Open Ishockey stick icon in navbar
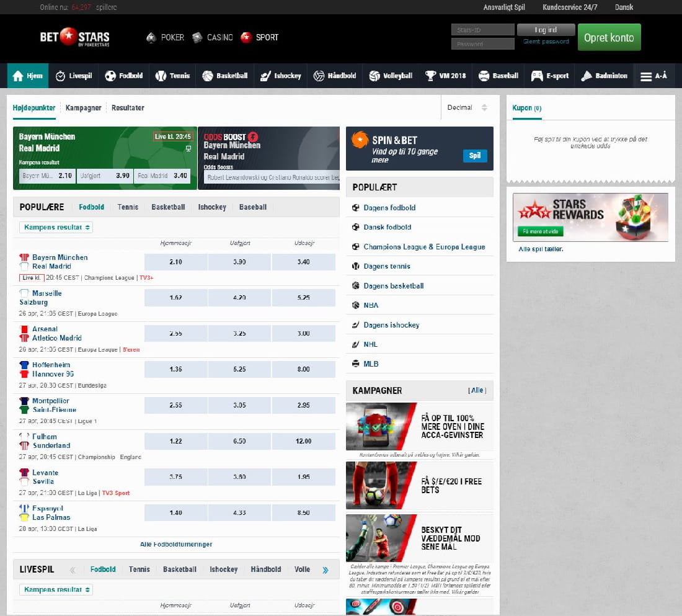The width and height of the screenshot is (682, 616). pos(265,76)
